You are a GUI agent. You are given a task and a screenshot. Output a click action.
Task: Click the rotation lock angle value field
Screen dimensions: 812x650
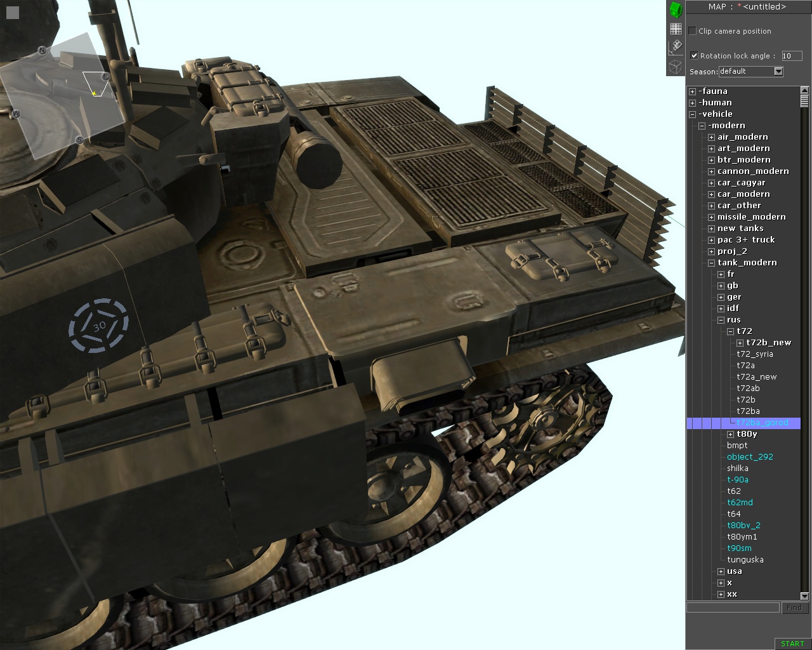[792, 56]
